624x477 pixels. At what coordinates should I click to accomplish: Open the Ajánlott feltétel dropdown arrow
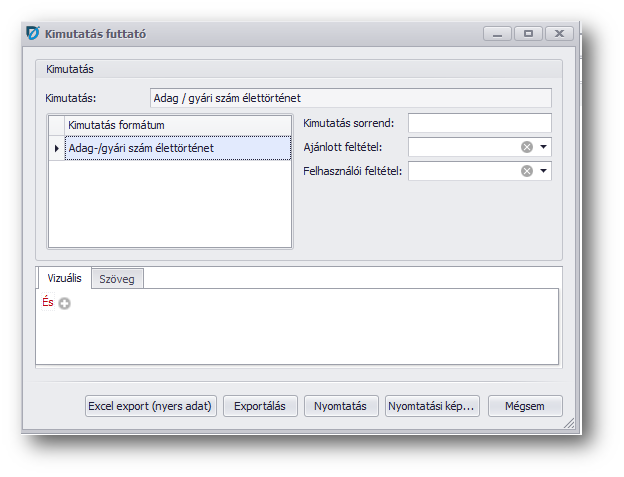click(543, 147)
